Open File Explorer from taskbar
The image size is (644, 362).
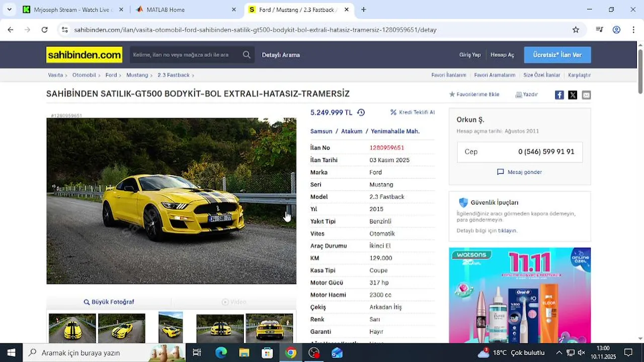244,352
